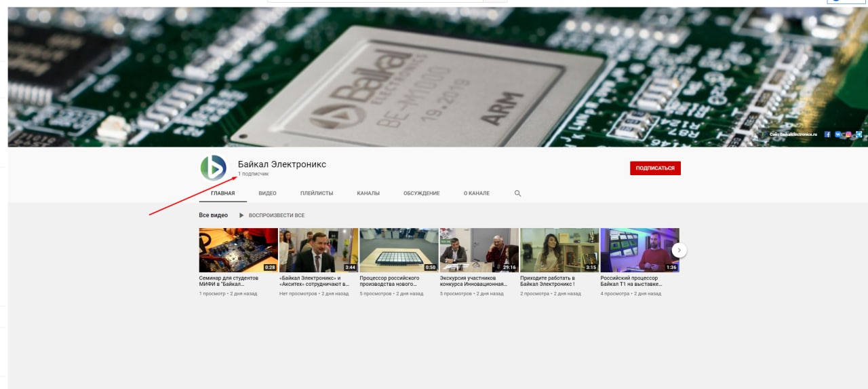Open the 0:50 processor video thumbnail

tap(399, 251)
